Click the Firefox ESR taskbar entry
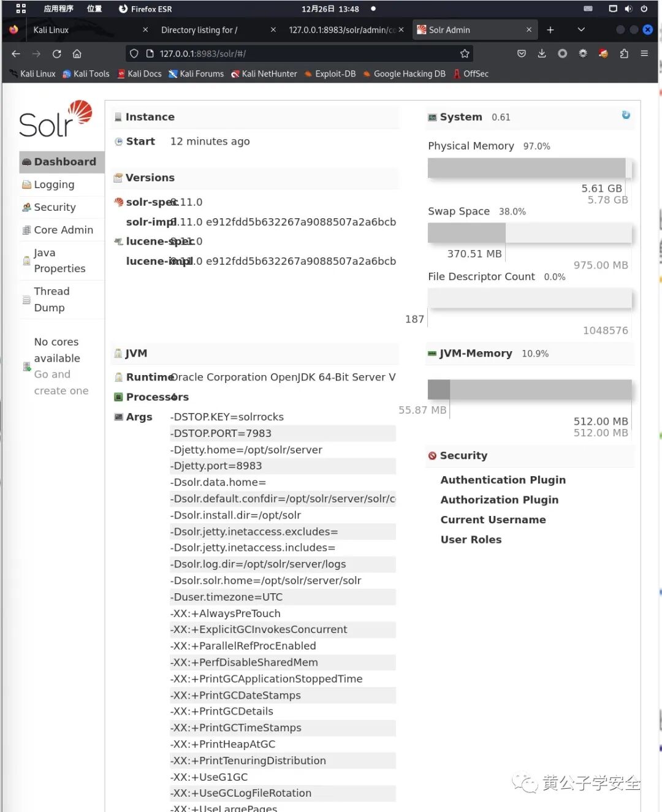662x812 pixels. [145, 9]
